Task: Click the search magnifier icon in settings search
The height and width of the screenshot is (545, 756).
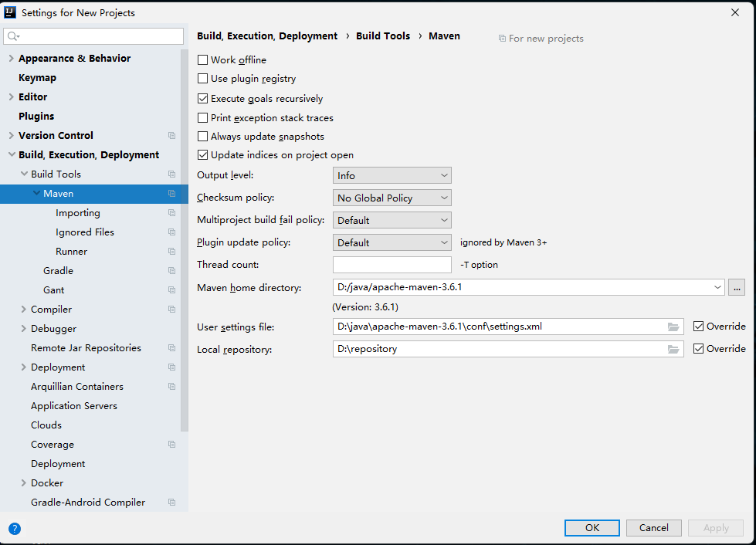Action: pyautogui.click(x=13, y=36)
